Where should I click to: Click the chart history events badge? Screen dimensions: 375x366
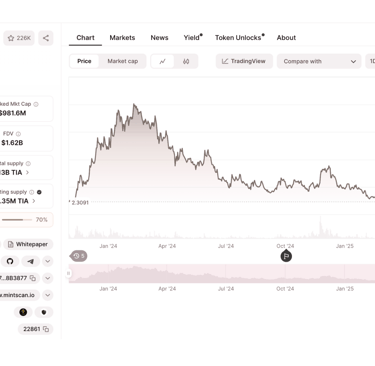coord(79,256)
